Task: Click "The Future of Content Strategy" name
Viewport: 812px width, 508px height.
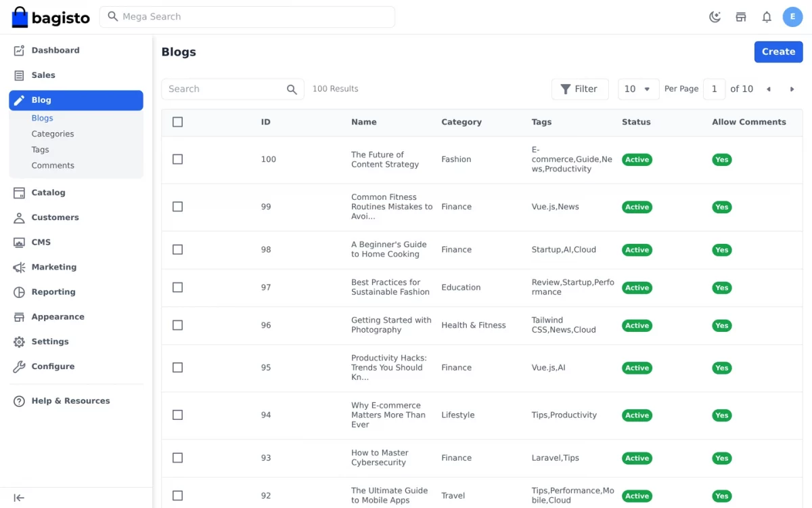Action: pos(385,159)
